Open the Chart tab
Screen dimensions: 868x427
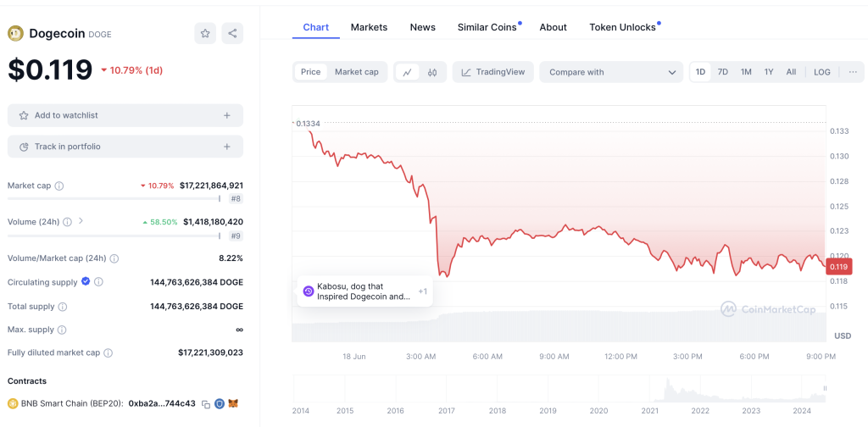click(315, 27)
